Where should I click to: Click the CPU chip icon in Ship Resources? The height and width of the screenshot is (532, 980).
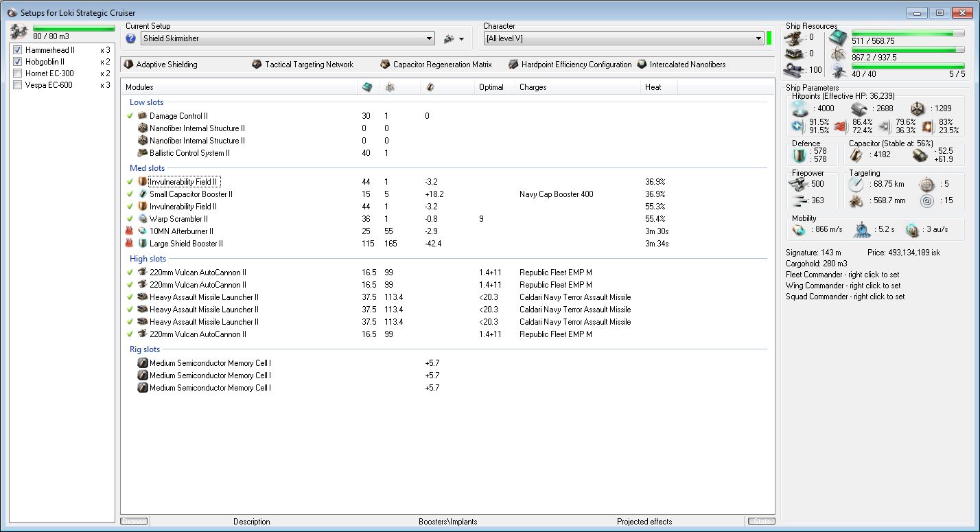tap(837, 37)
